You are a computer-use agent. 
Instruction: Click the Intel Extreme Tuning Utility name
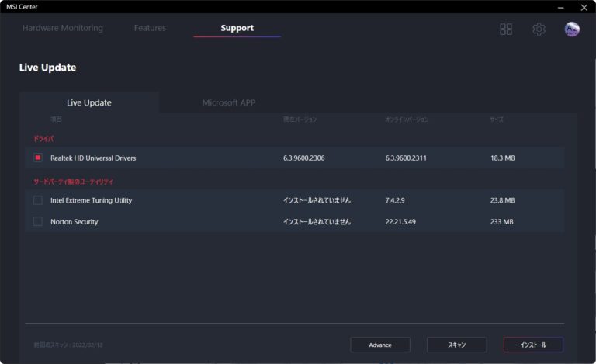[92, 200]
